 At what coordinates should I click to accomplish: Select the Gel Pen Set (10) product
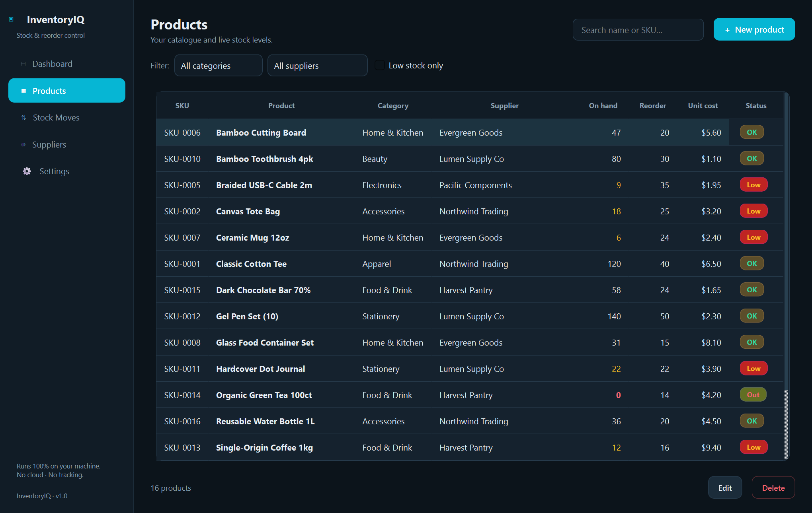click(247, 317)
